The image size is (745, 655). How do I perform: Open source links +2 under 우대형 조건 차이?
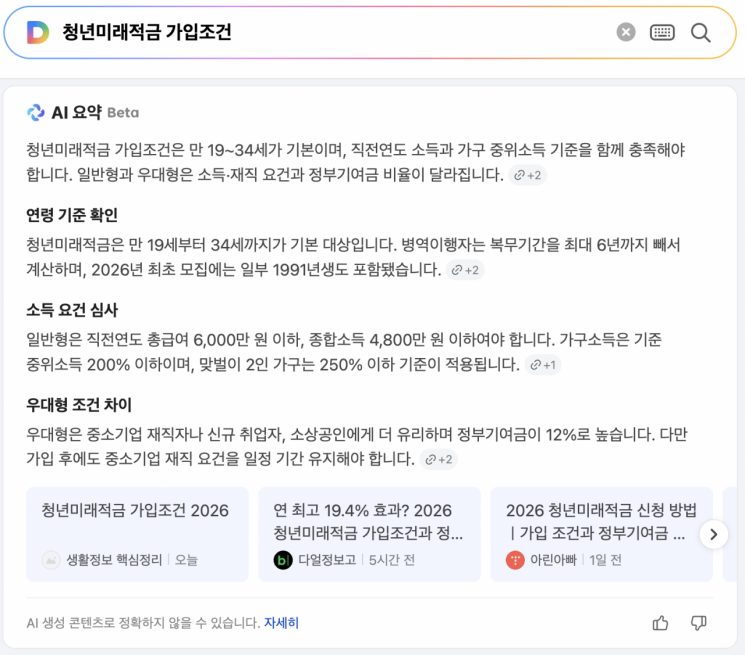click(438, 459)
